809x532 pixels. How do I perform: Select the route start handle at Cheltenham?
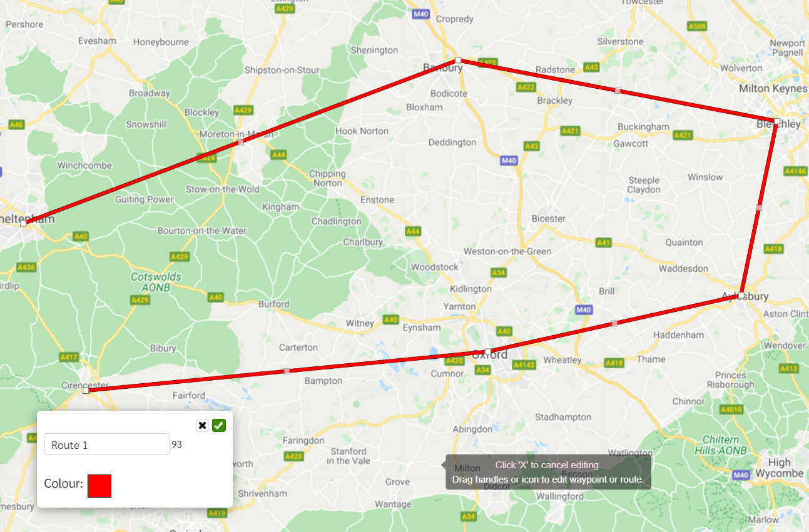point(24,223)
